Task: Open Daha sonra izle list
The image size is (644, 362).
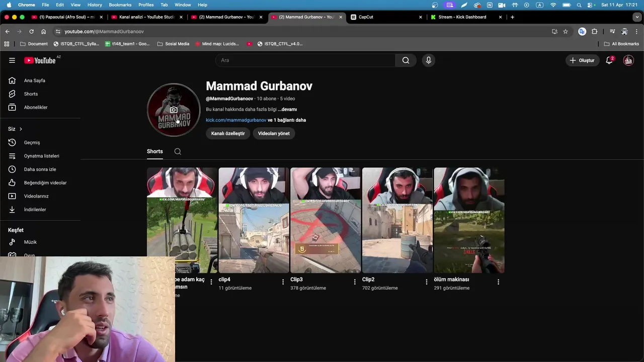Action: click(x=40, y=169)
